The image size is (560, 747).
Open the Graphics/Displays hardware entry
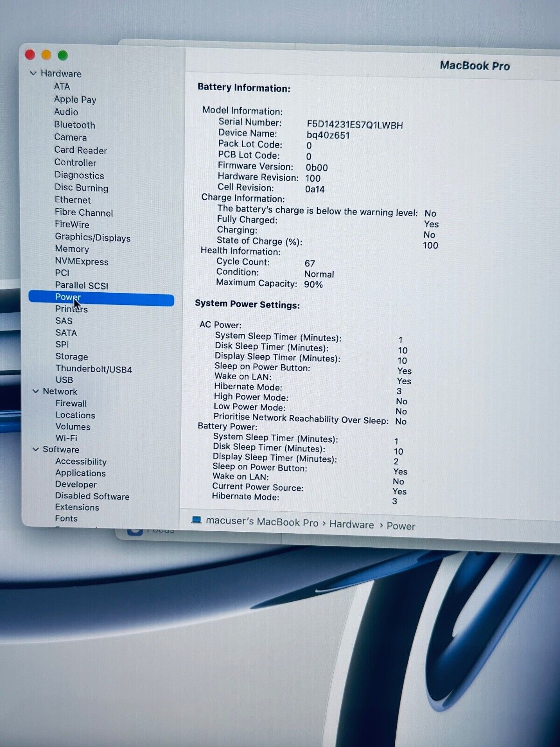(92, 238)
